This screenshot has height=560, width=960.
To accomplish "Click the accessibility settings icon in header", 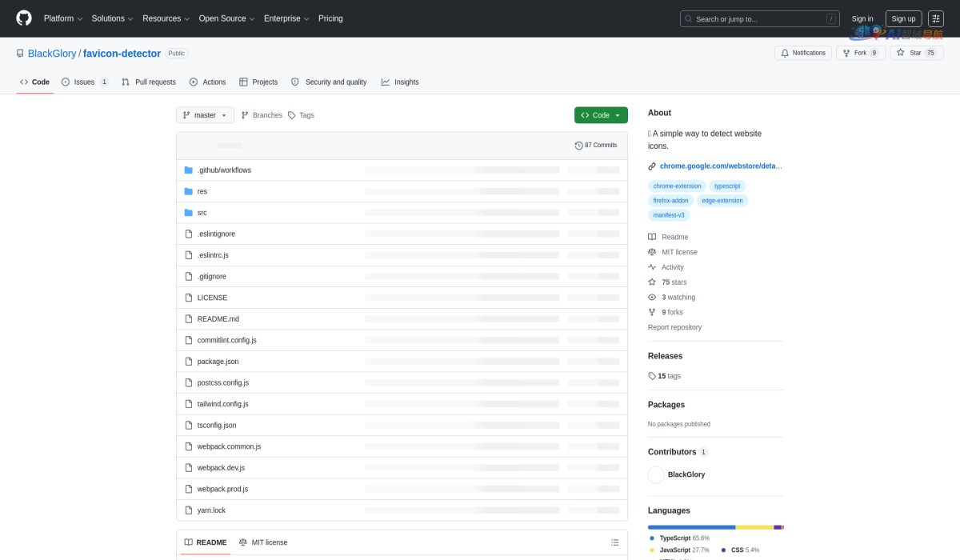I will (935, 18).
